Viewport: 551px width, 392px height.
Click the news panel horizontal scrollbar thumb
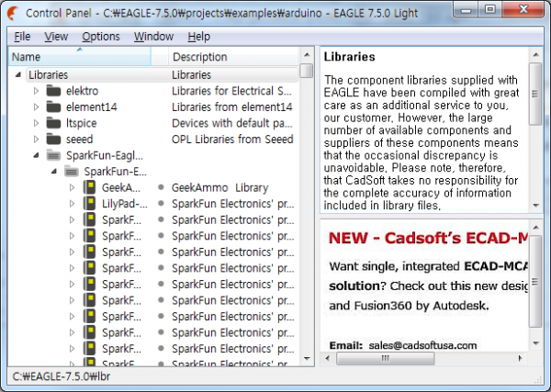point(385,359)
